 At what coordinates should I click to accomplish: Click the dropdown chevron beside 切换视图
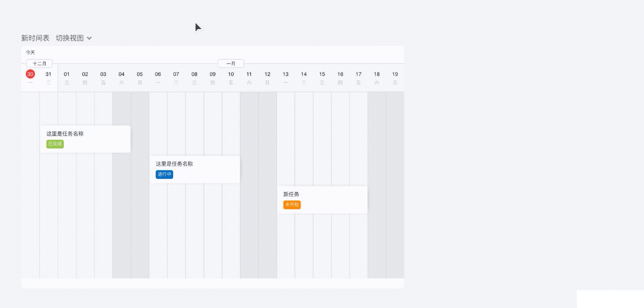(x=89, y=38)
